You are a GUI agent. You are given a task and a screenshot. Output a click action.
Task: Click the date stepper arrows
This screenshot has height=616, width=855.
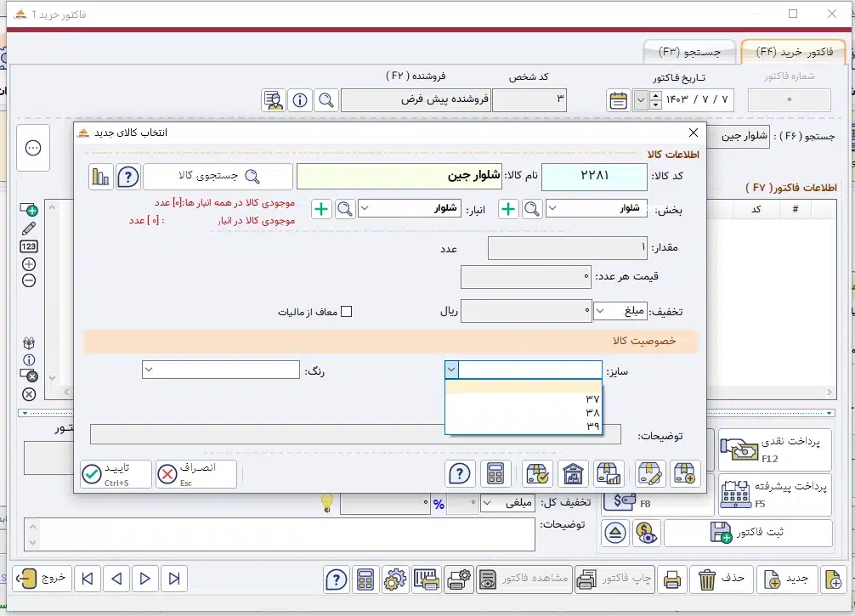656,100
